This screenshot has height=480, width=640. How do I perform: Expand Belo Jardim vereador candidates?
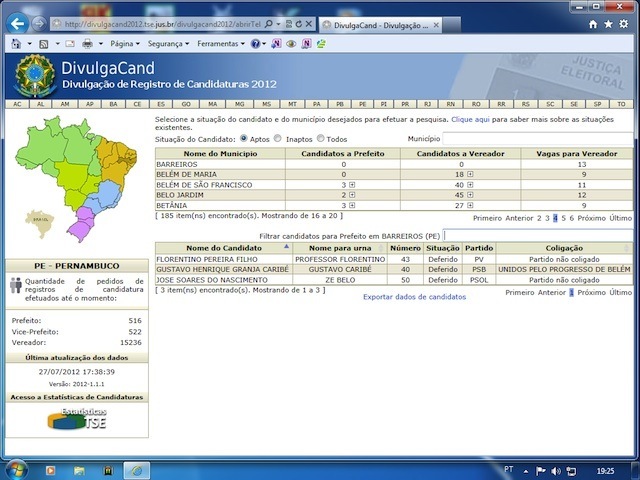pos(469,195)
